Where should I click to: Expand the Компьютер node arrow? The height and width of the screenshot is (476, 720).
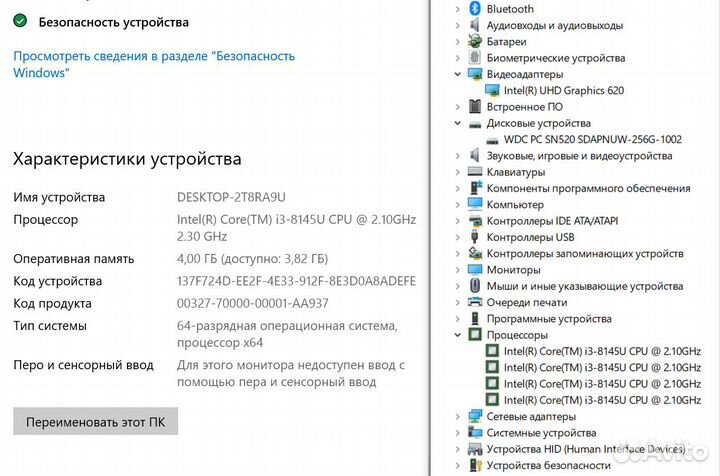coord(457,204)
